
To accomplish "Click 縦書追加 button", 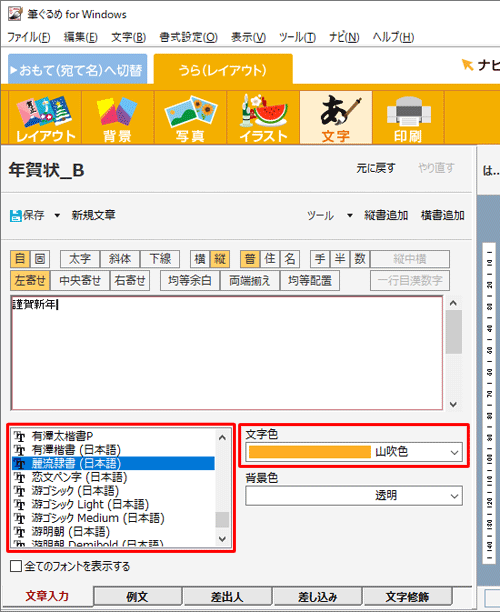I will pyautogui.click(x=386, y=215).
